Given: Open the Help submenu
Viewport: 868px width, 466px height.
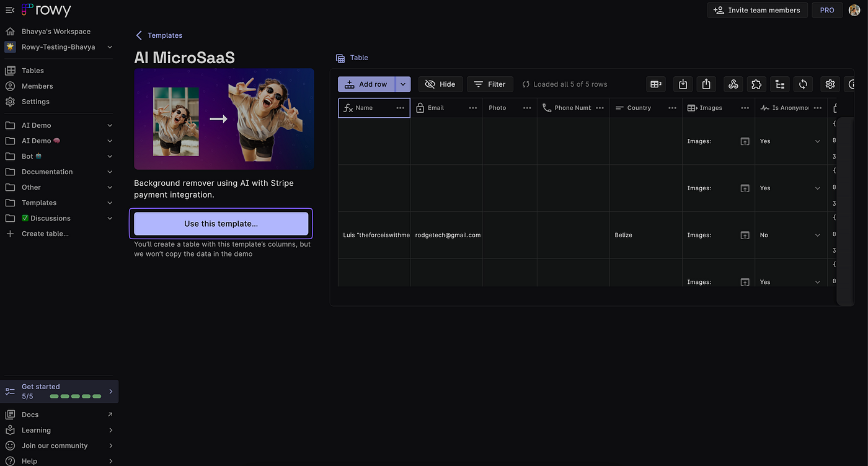Looking at the screenshot, I should point(59,461).
